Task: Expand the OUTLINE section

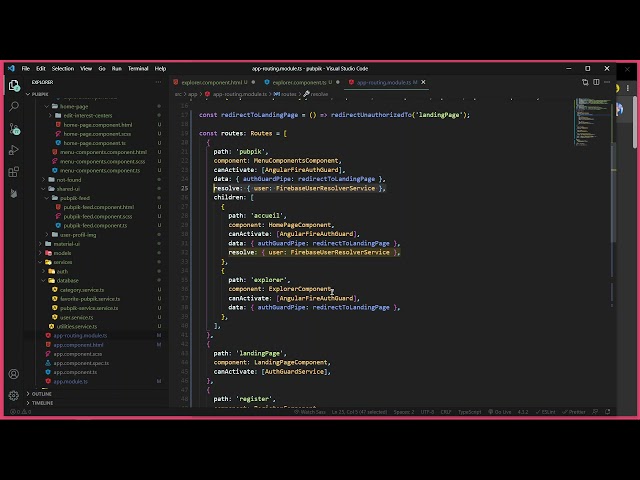Action: pyautogui.click(x=41, y=394)
